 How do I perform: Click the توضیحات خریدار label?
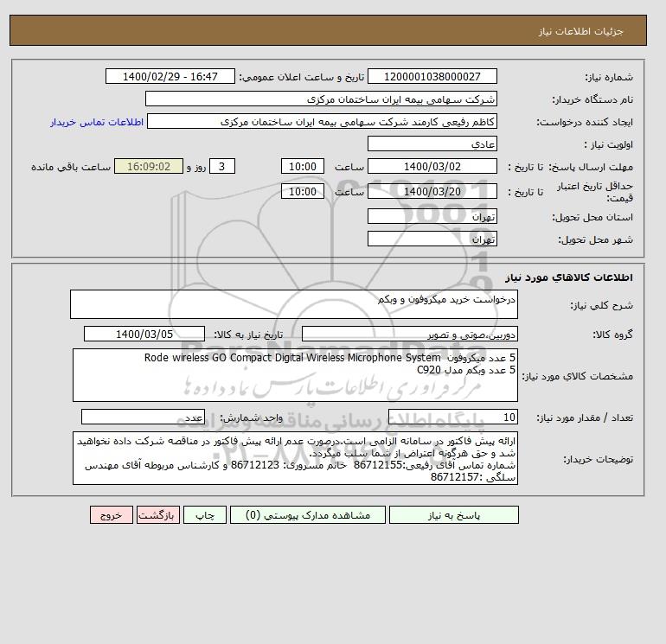[x=598, y=459]
